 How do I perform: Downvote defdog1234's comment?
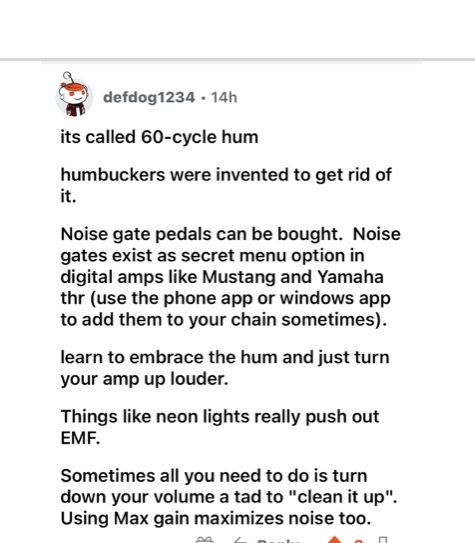[383, 540]
